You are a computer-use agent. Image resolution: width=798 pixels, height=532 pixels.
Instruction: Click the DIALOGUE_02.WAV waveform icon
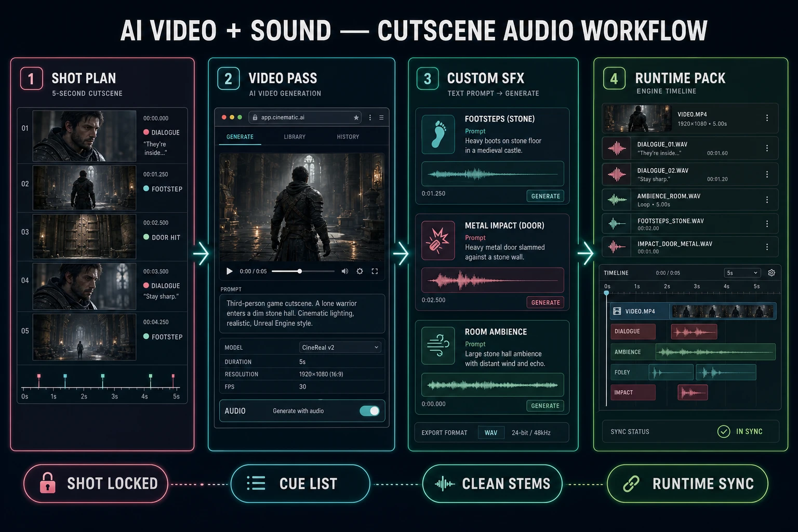tap(617, 175)
